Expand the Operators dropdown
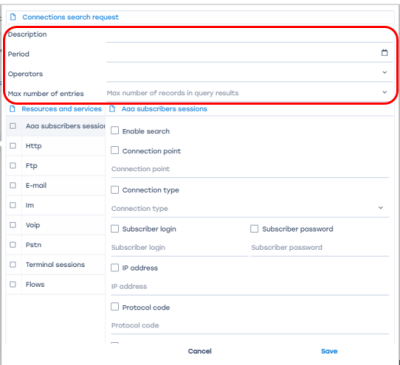400x365 pixels. click(385, 72)
